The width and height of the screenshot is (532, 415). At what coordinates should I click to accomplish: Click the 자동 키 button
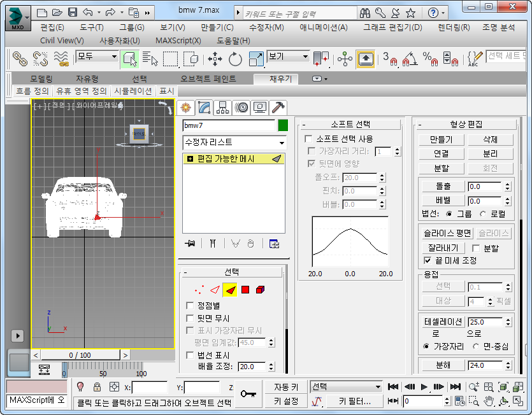coord(286,387)
